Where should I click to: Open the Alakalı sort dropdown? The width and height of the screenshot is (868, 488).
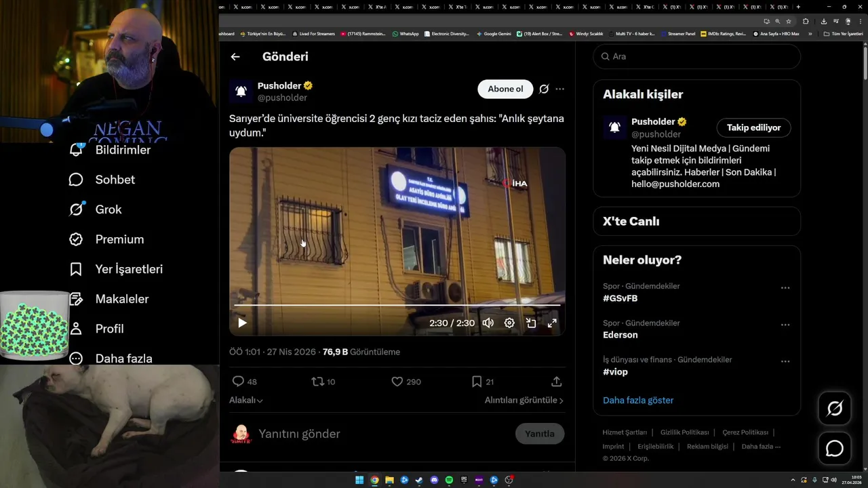[245, 401]
